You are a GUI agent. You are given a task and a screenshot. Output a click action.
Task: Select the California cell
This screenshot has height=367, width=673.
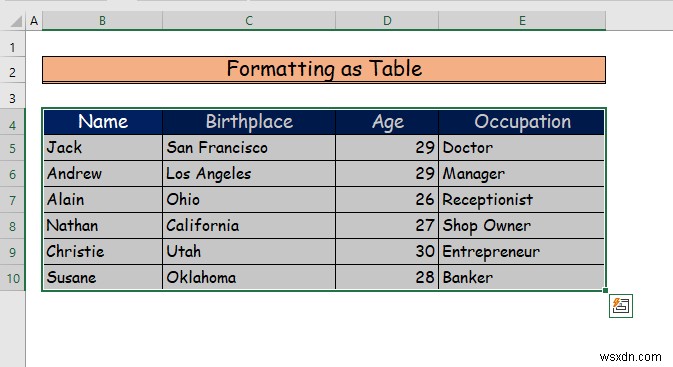[249, 226]
